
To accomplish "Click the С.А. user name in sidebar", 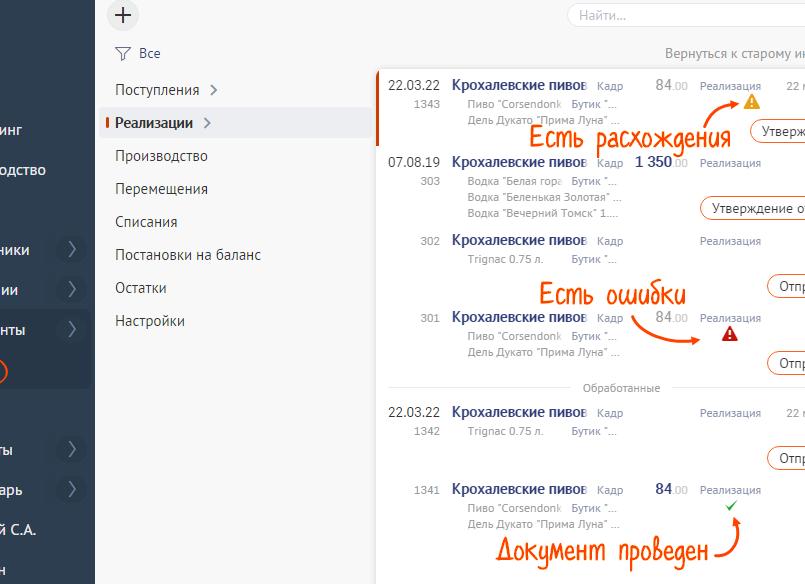I will click(17, 530).
